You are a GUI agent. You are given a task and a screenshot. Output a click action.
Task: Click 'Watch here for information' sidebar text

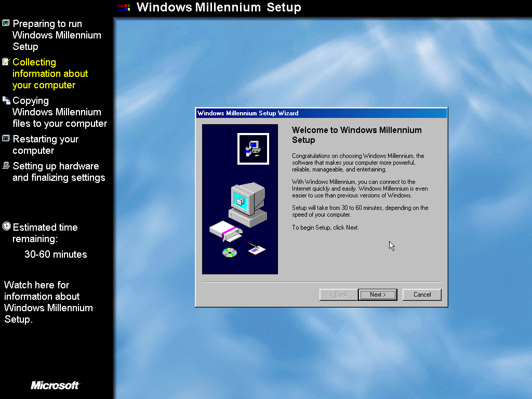(48, 302)
